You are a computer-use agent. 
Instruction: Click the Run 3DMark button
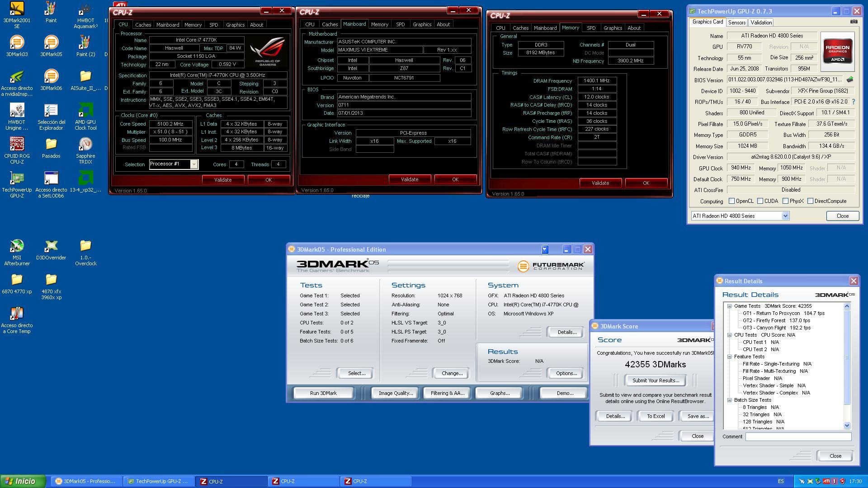[323, 393]
